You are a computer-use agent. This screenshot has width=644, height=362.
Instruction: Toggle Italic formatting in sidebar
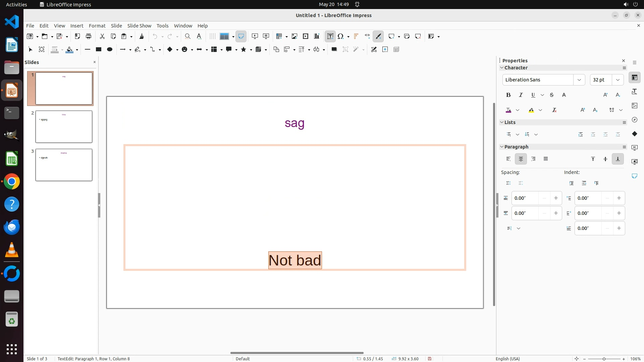pos(521,95)
